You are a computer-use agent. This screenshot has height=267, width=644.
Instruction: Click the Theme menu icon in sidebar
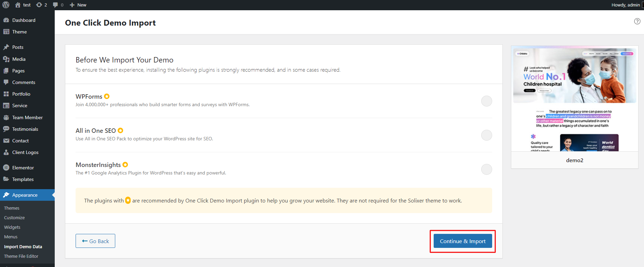(x=6, y=32)
